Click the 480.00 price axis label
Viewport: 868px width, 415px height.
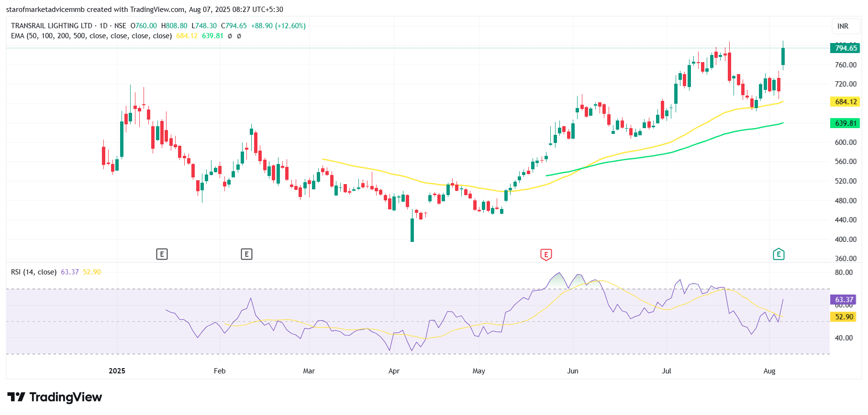(x=846, y=201)
